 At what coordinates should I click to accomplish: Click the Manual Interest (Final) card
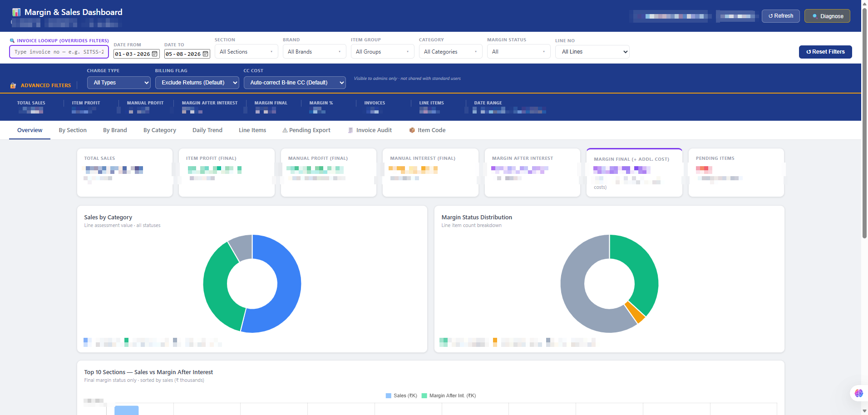430,173
